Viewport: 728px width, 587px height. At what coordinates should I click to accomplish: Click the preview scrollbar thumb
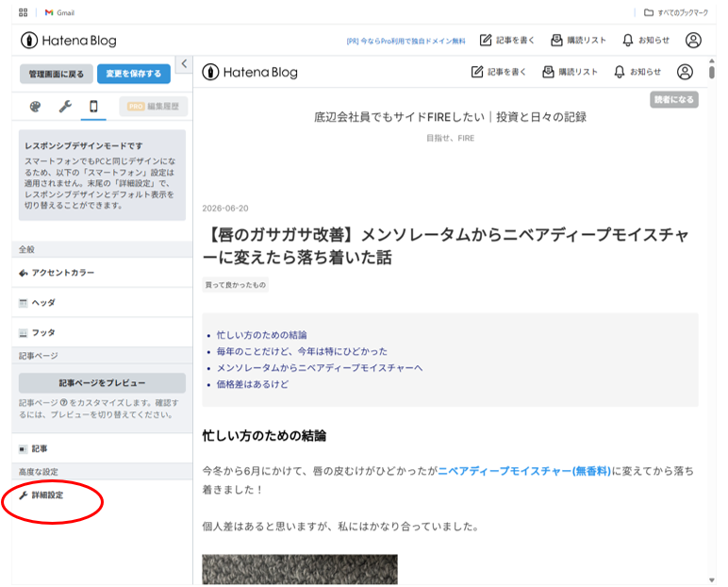[x=712, y=73]
